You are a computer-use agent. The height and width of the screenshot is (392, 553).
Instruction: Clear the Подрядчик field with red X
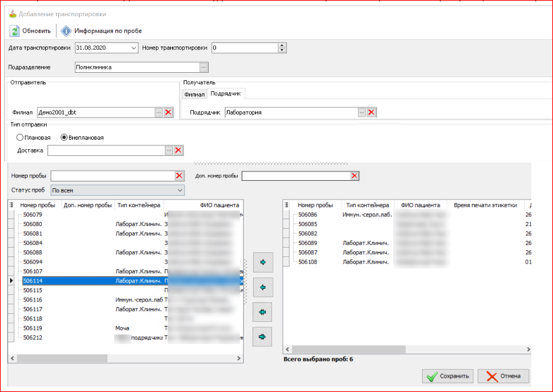point(371,113)
